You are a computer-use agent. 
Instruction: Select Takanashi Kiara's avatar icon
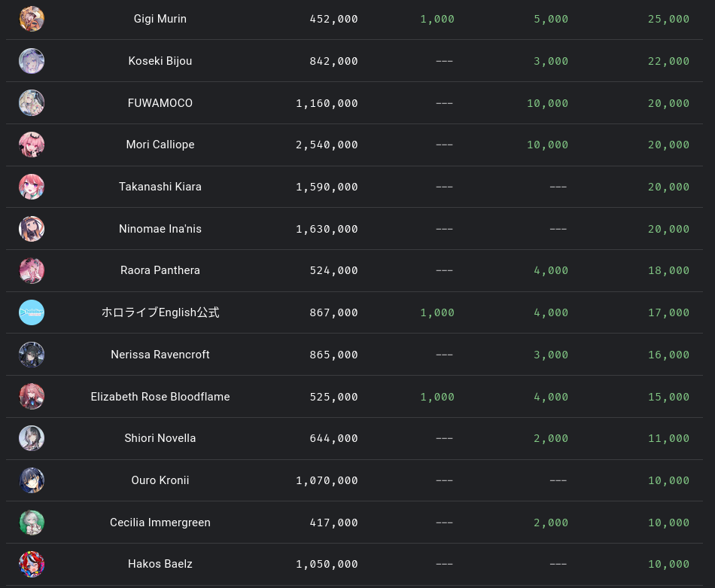(x=32, y=187)
